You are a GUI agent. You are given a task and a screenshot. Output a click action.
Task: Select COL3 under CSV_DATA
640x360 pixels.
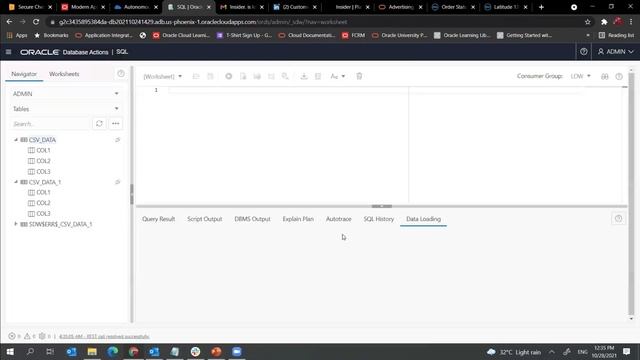click(x=43, y=172)
